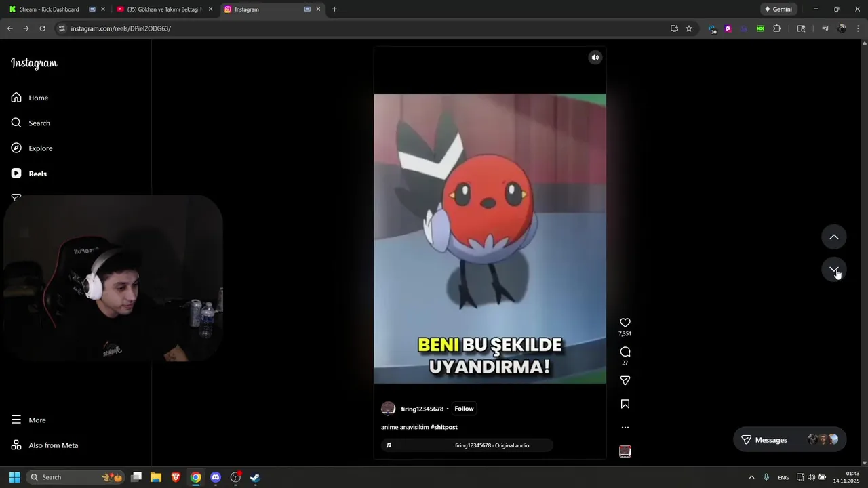This screenshot has width=868, height=488.
Task: Open Instagram Search
Action: click(x=31, y=123)
